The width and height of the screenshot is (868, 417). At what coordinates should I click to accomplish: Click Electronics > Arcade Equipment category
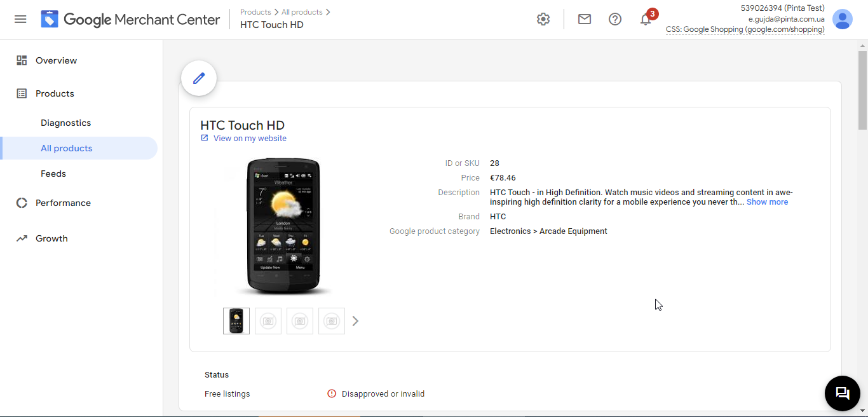coord(548,231)
